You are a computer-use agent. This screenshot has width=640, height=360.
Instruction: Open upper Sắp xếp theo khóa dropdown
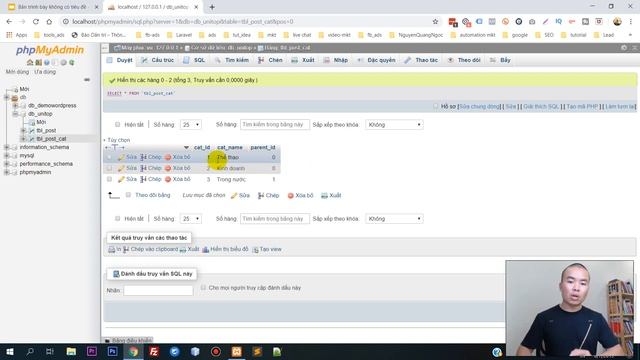(394, 124)
